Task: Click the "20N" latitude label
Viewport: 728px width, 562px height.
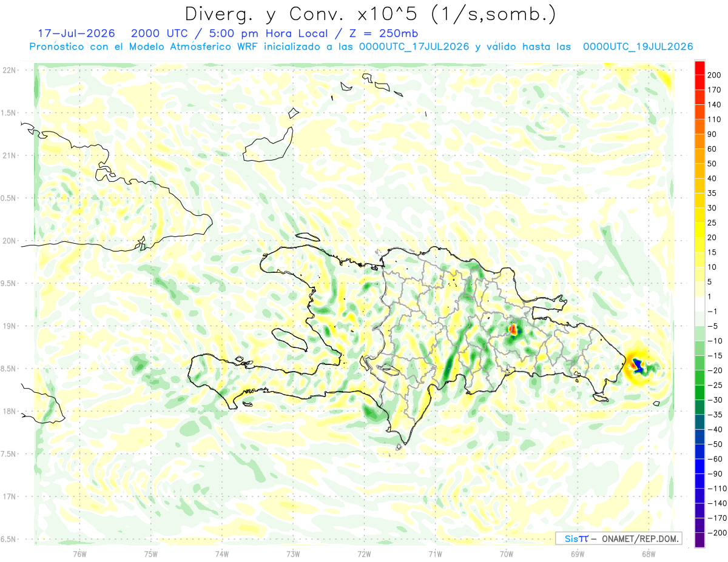Action: click(x=9, y=241)
